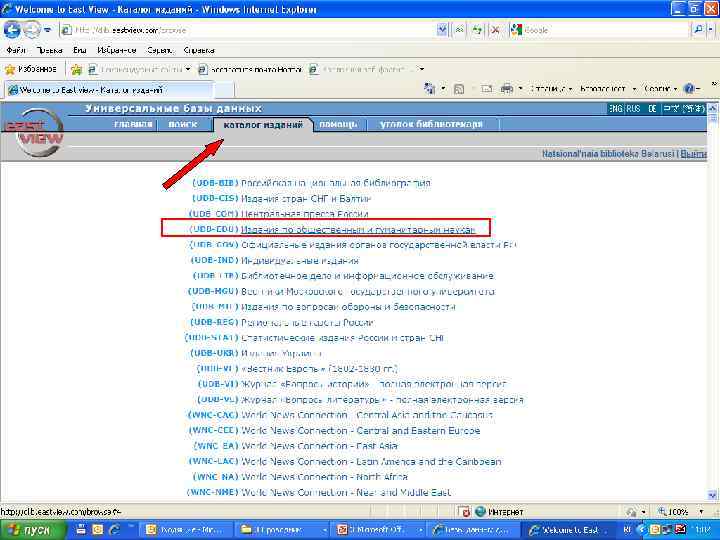The height and width of the screenshot is (540, 720).
Task: Click the browser Forward arrow button
Action: click(x=31, y=30)
